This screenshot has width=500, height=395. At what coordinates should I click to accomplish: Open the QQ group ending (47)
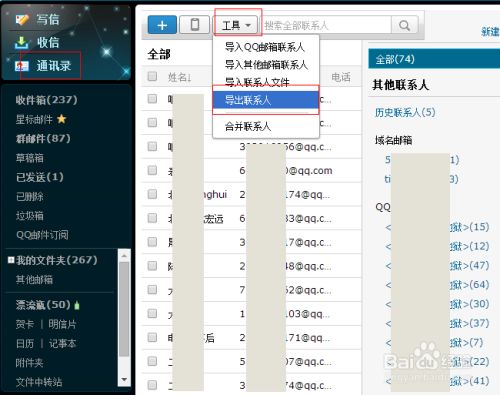470,266
